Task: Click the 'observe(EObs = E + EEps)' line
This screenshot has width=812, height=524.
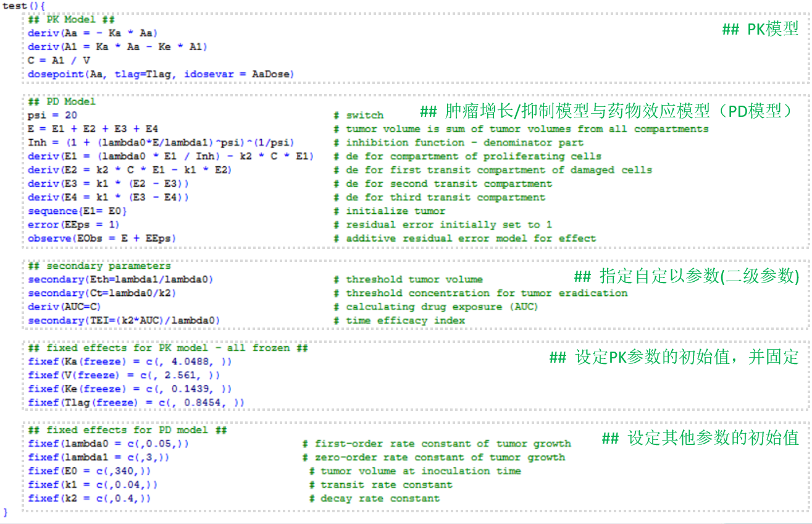Action: point(102,238)
